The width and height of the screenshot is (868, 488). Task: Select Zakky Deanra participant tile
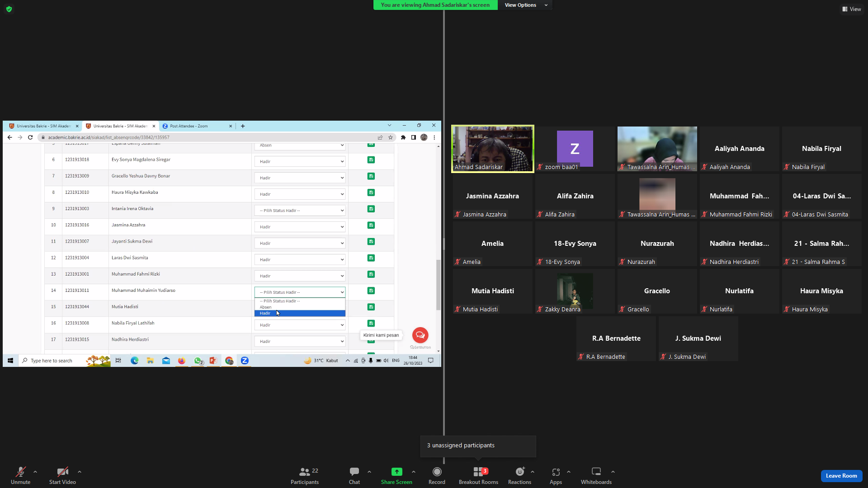pos(575,291)
